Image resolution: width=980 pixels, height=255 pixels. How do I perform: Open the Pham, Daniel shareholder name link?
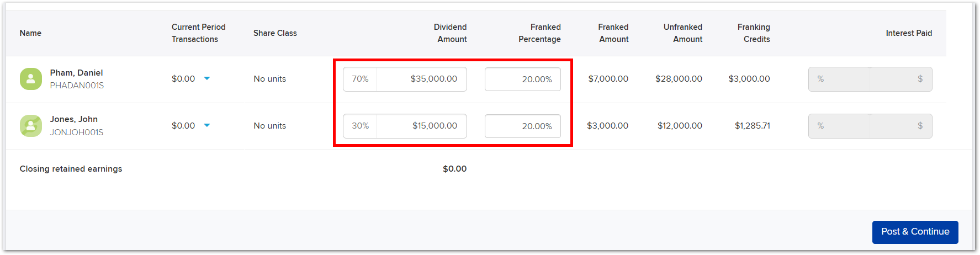[x=76, y=73]
